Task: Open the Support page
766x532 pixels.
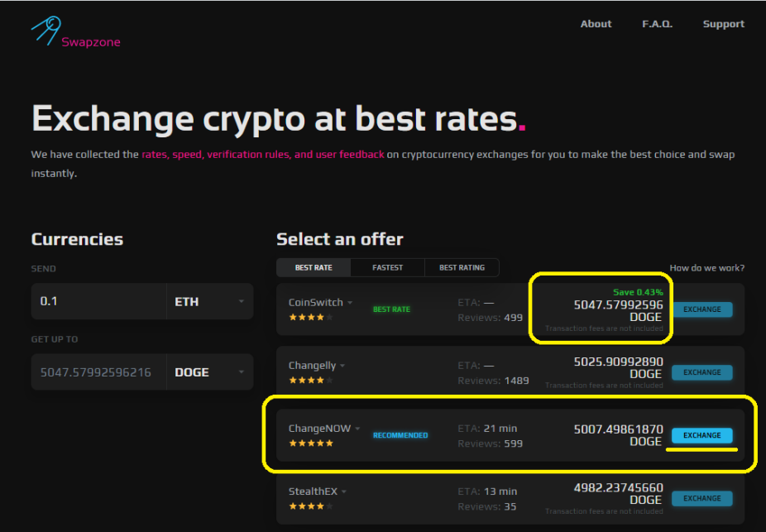Action: tap(724, 24)
